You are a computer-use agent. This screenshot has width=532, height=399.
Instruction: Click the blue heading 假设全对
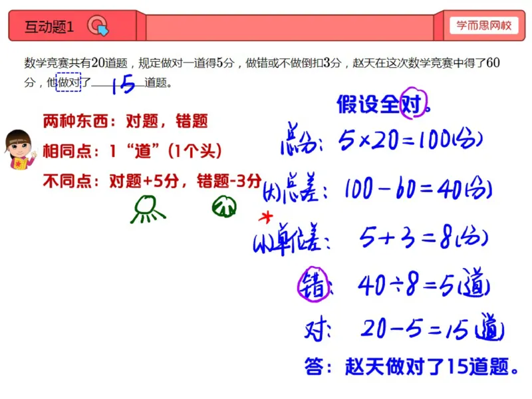click(x=384, y=104)
